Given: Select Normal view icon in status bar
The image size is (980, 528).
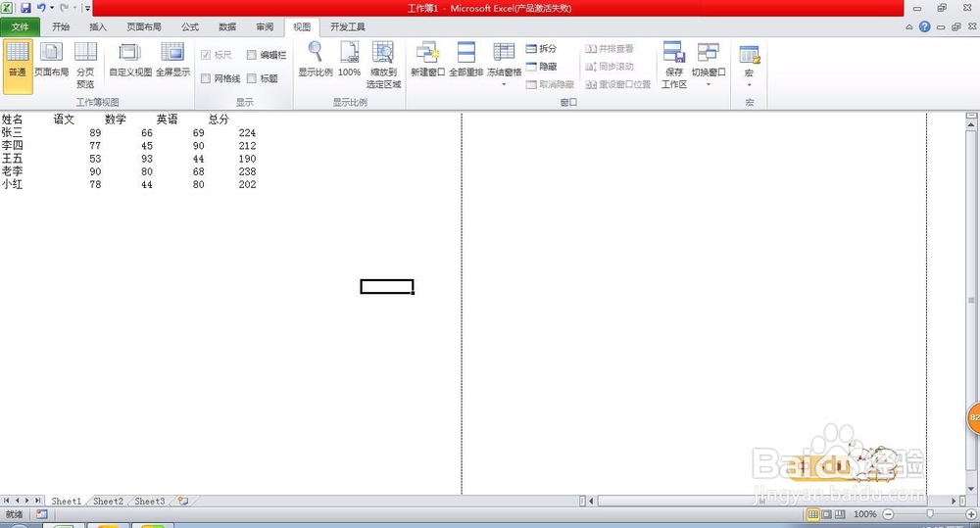Looking at the screenshot, I should coord(812,514).
